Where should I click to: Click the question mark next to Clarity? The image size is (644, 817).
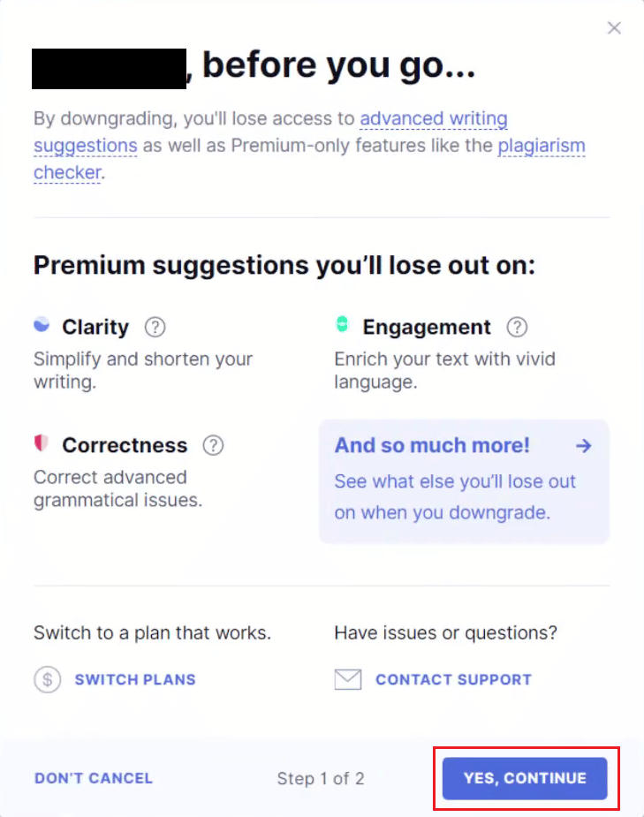155,326
